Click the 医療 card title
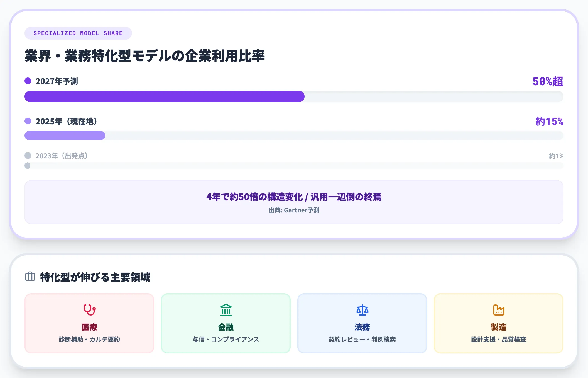The height and width of the screenshot is (378, 588). coord(89,327)
